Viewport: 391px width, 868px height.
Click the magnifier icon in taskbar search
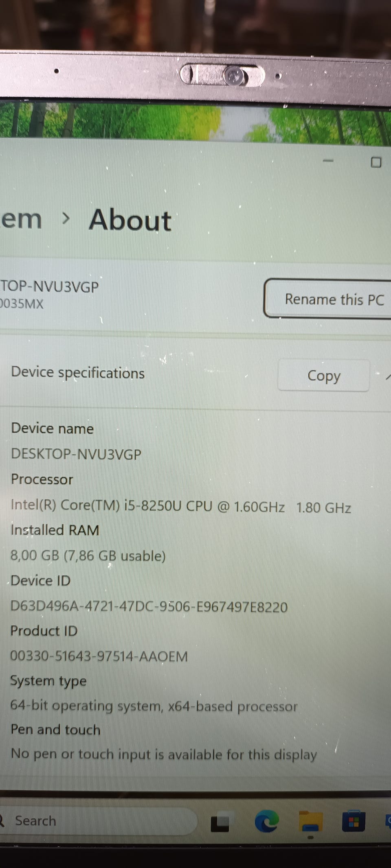click(2, 820)
